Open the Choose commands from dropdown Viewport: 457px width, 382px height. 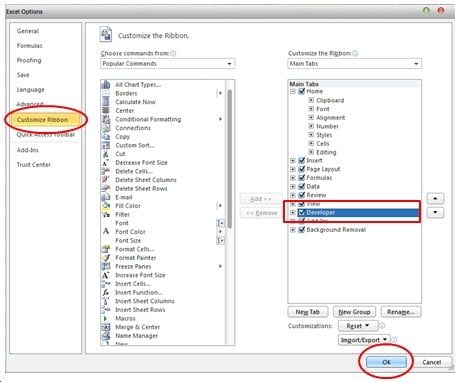click(x=168, y=64)
